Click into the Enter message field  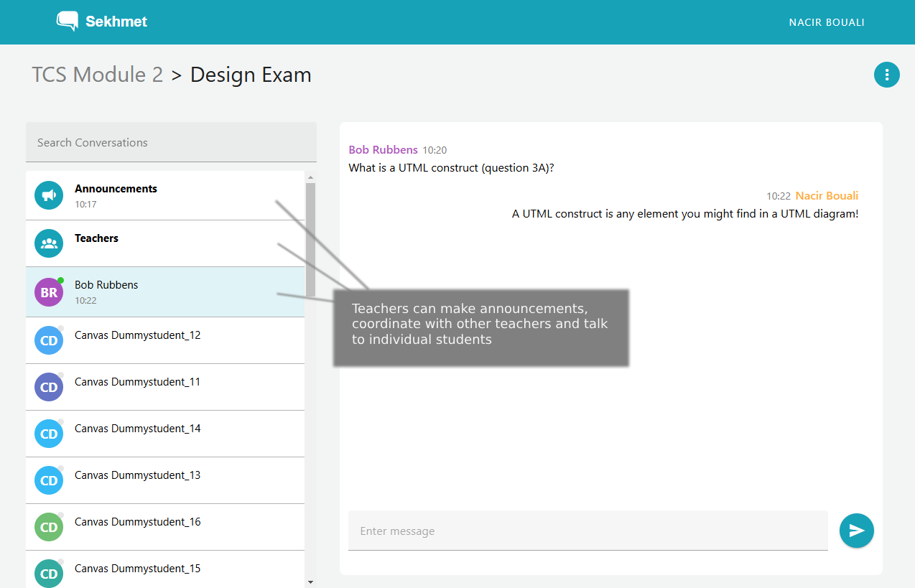pyautogui.click(x=588, y=531)
